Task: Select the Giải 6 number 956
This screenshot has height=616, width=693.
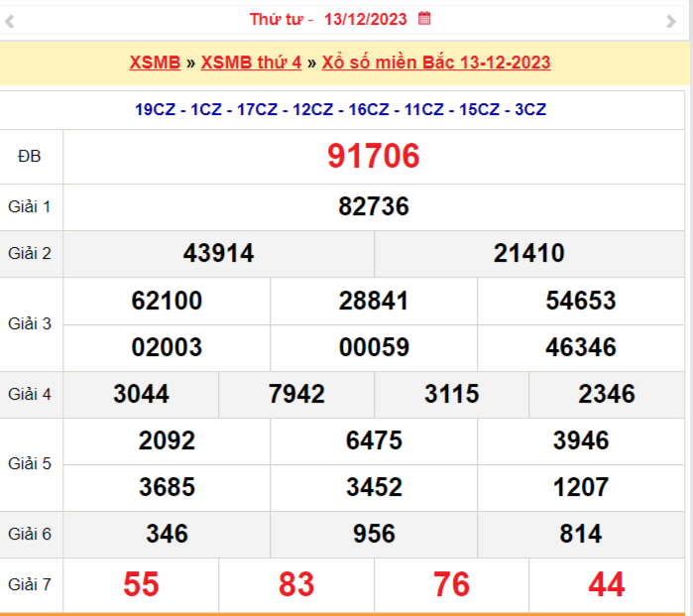Action: point(374,534)
